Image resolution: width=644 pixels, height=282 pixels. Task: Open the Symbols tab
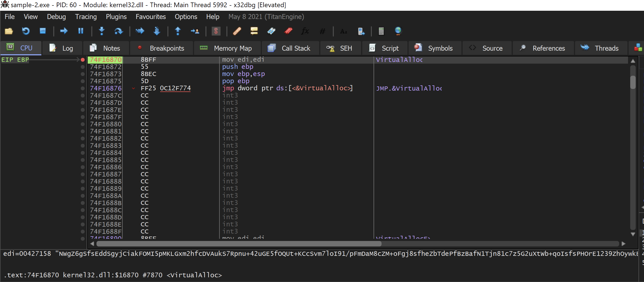(434, 48)
